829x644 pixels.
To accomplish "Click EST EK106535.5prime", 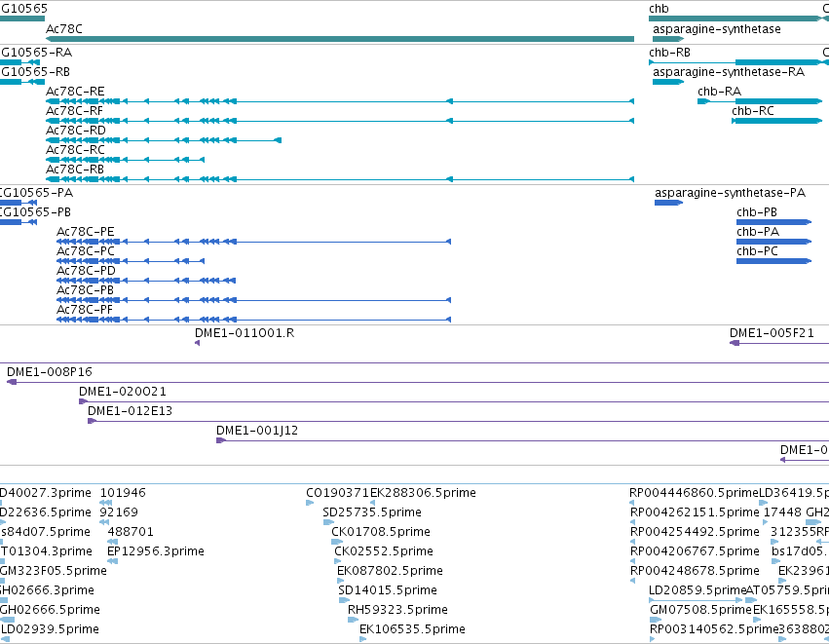I will (362, 639).
